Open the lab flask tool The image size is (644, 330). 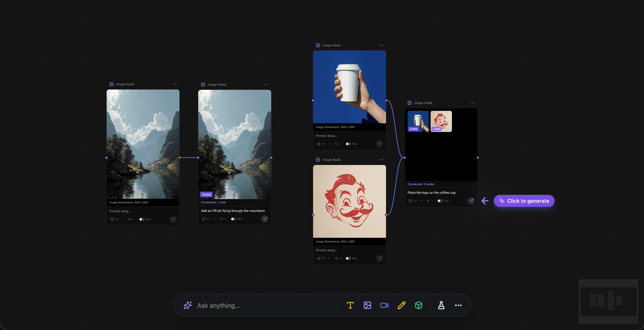coord(441,305)
